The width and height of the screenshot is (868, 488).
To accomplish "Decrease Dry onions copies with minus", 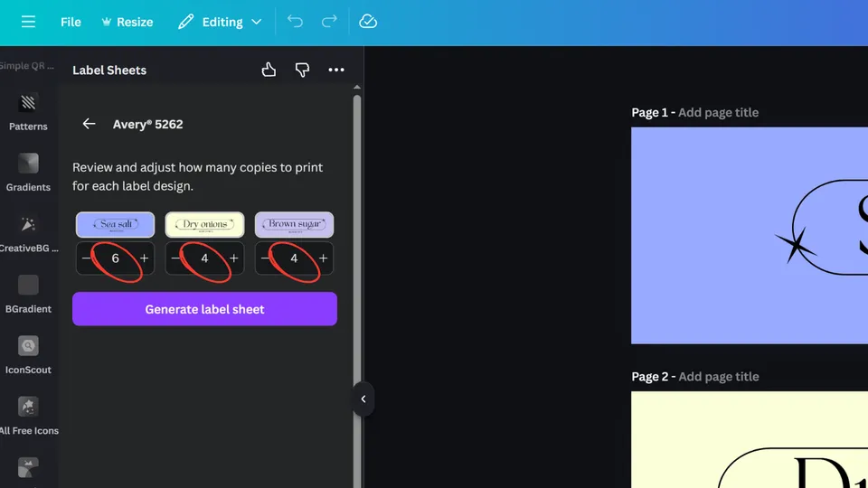I will point(175,258).
